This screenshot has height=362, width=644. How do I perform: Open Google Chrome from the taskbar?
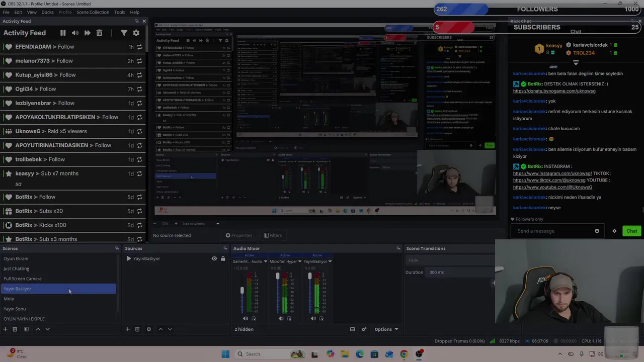click(404, 354)
